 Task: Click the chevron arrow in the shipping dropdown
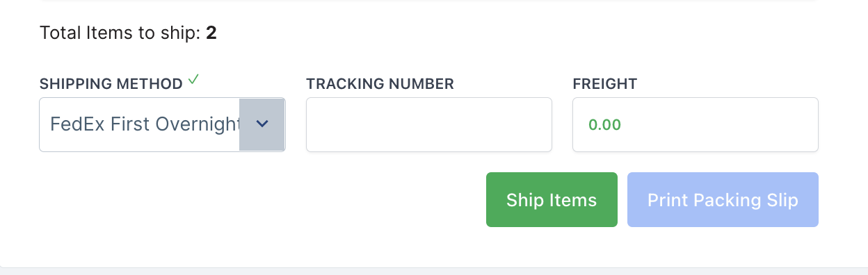pyautogui.click(x=262, y=124)
